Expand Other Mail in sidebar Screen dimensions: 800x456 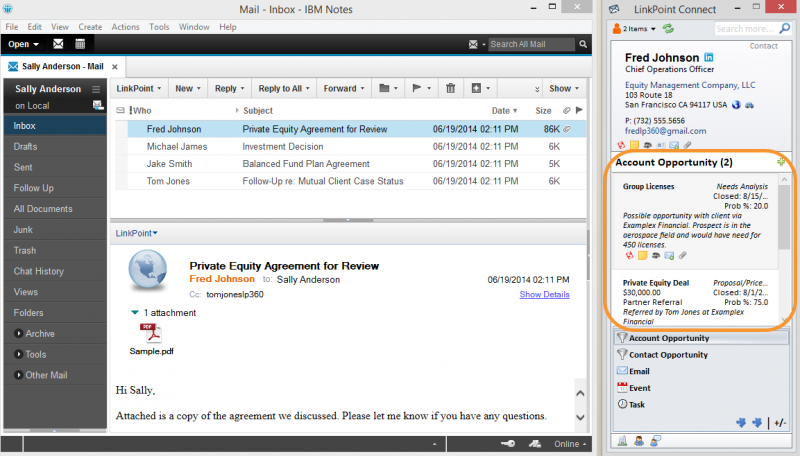click(18, 375)
